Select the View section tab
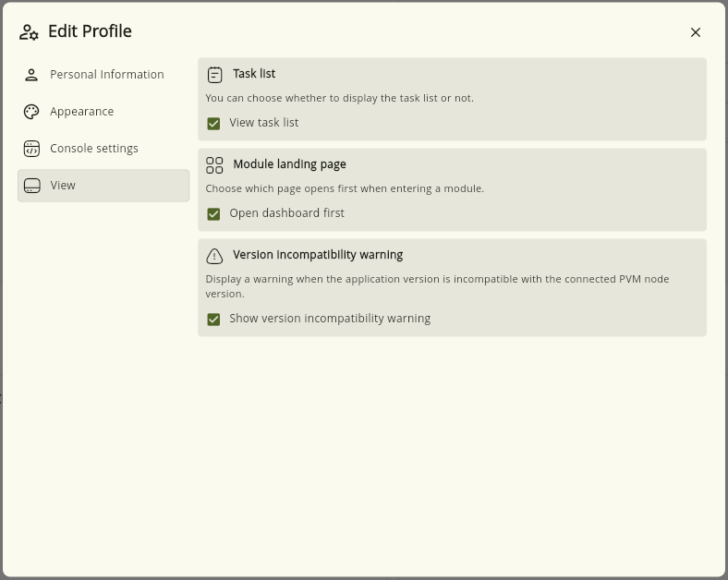 click(103, 186)
